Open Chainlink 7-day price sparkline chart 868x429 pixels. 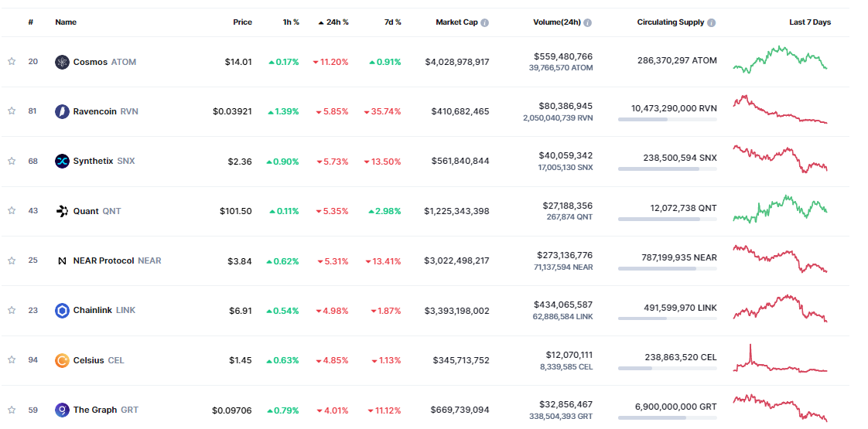[780, 308]
